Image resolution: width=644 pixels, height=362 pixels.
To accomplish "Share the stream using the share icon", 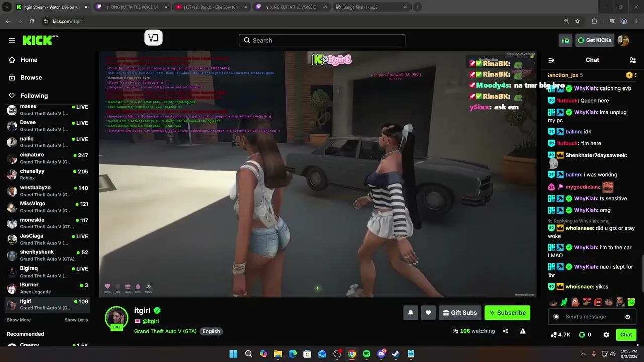I will click(506, 331).
